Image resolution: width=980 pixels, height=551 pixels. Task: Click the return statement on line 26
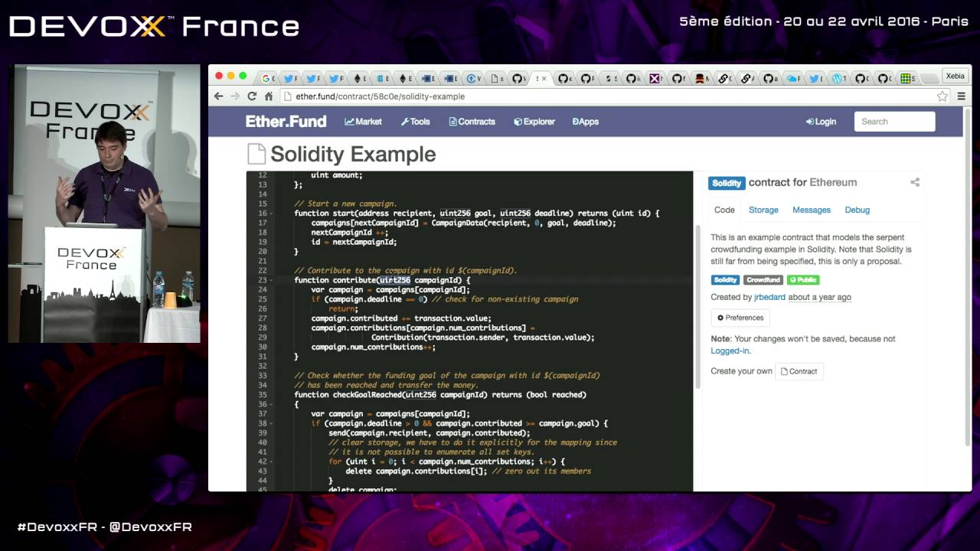pos(343,308)
